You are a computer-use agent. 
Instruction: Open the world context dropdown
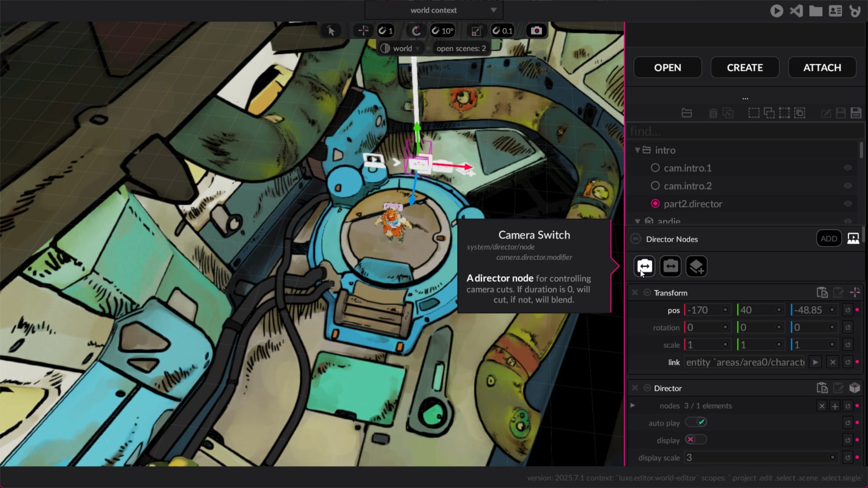click(x=434, y=10)
